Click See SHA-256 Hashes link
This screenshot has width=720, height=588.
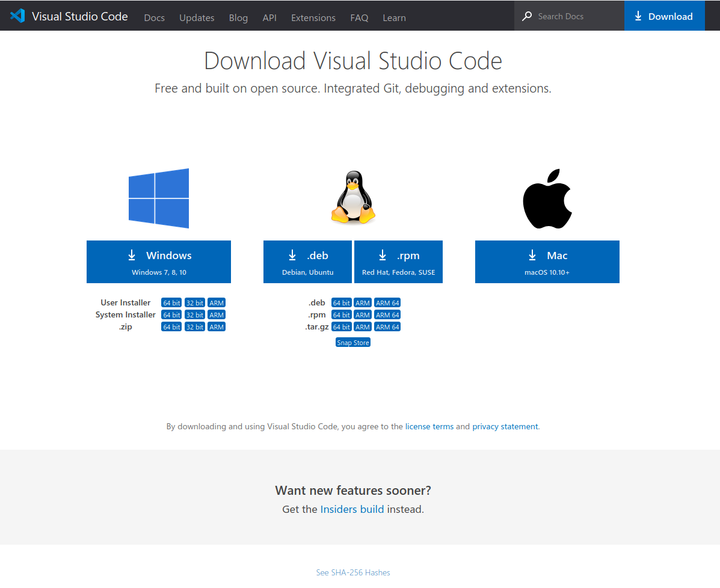click(x=353, y=572)
